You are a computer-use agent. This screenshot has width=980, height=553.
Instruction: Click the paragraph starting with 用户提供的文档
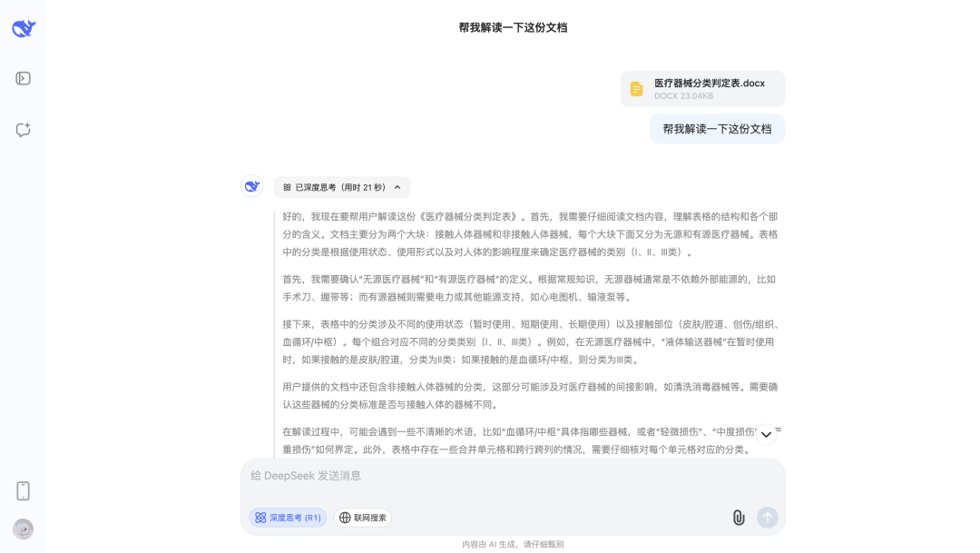coord(530,395)
